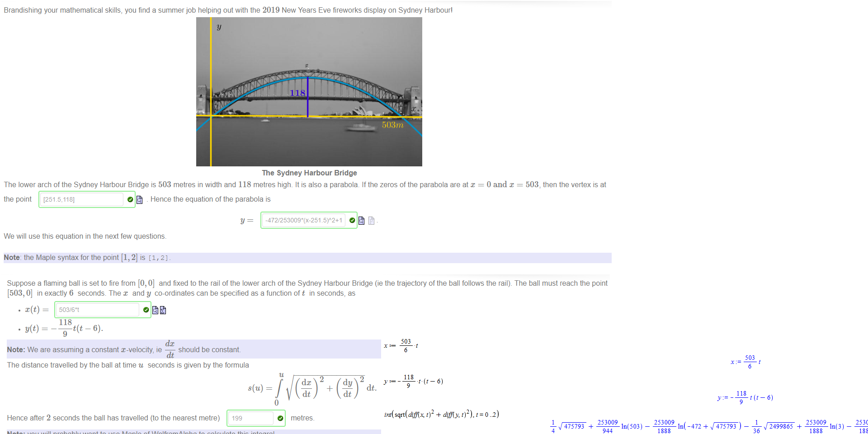Click the Sydney Harbour Bridge photo
The width and height of the screenshot is (868, 434).
[309, 92]
